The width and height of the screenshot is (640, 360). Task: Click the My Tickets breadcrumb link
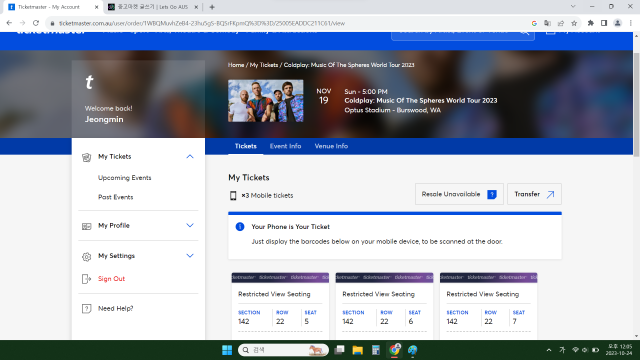(x=264, y=65)
